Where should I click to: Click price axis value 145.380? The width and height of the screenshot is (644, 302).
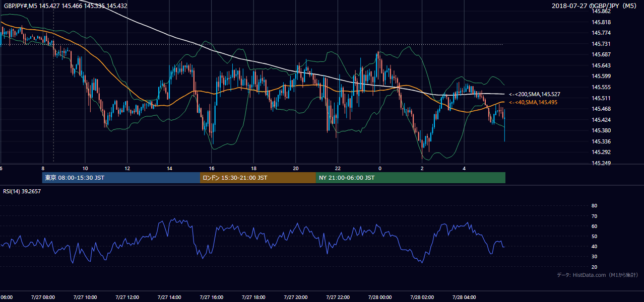(601, 131)
